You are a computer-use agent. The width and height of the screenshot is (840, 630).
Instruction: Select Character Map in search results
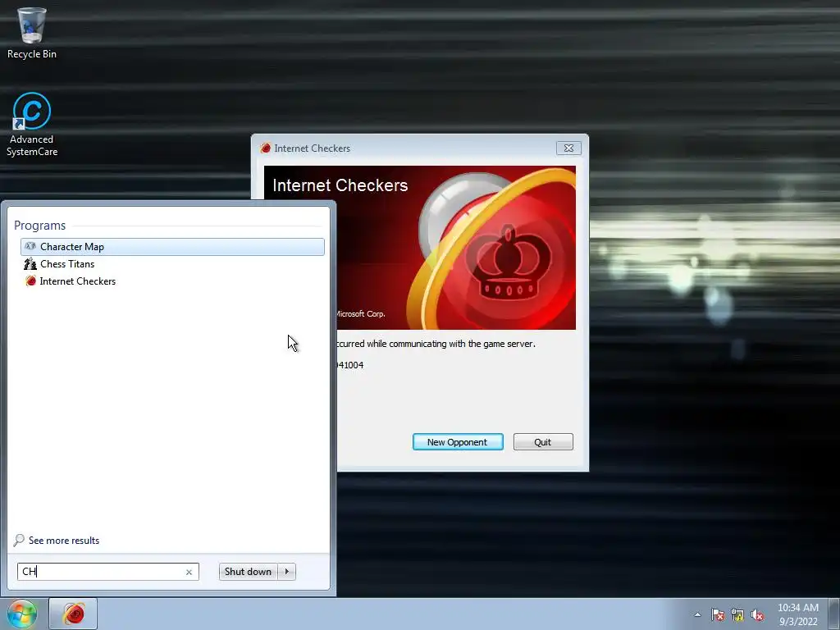click(172, 247)
